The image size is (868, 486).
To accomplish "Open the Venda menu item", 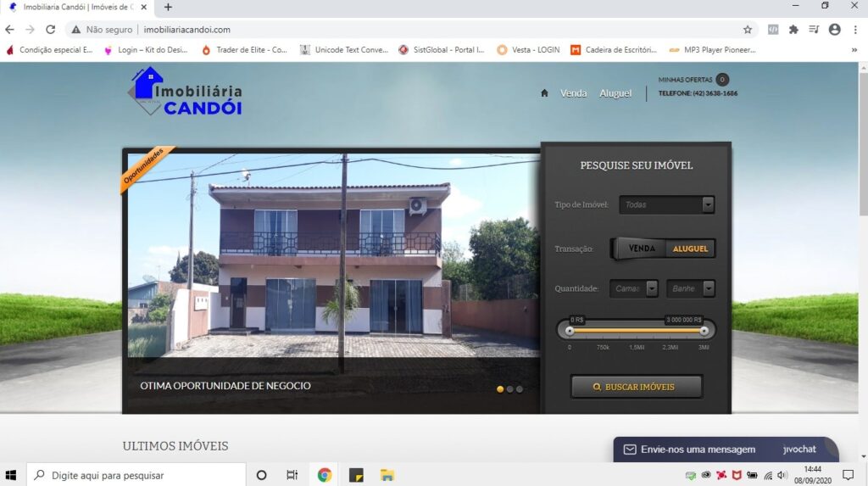I will tap(573, 93).
